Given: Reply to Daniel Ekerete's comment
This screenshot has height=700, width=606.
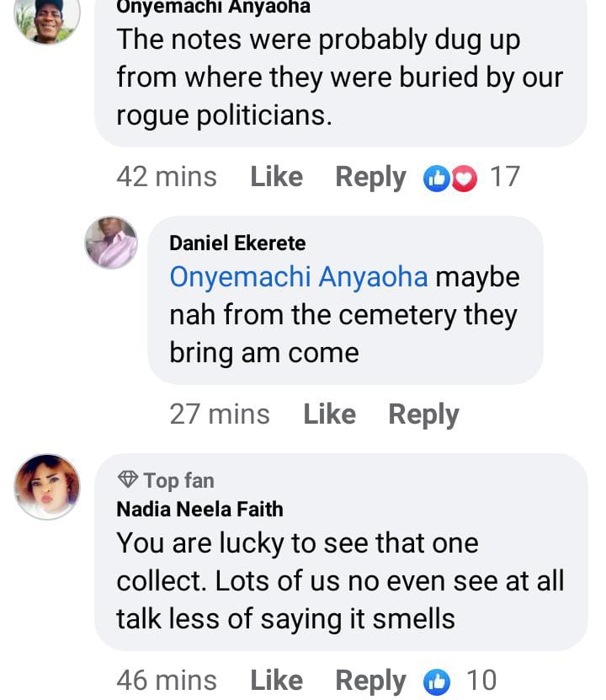Looking at the screenshot, I should (423, 414).
